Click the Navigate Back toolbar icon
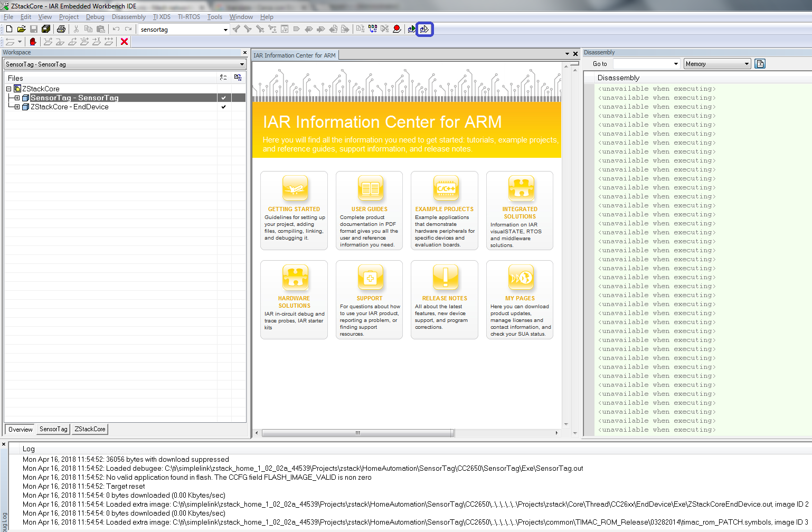Image resolution: width=812 pixels, height=532 pixels. pyautogui.click(x=333, y=29)
